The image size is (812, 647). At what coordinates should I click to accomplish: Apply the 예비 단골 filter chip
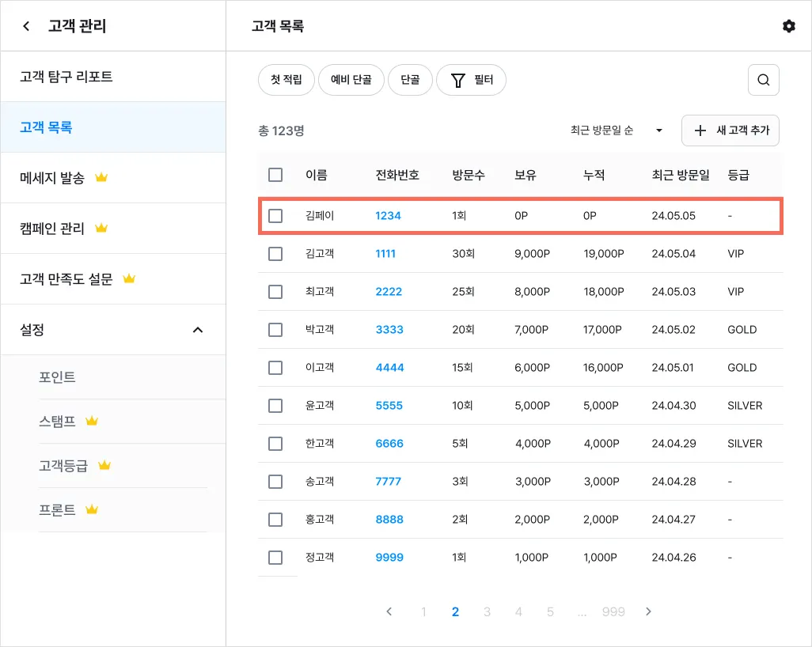[x=351, y=80]
